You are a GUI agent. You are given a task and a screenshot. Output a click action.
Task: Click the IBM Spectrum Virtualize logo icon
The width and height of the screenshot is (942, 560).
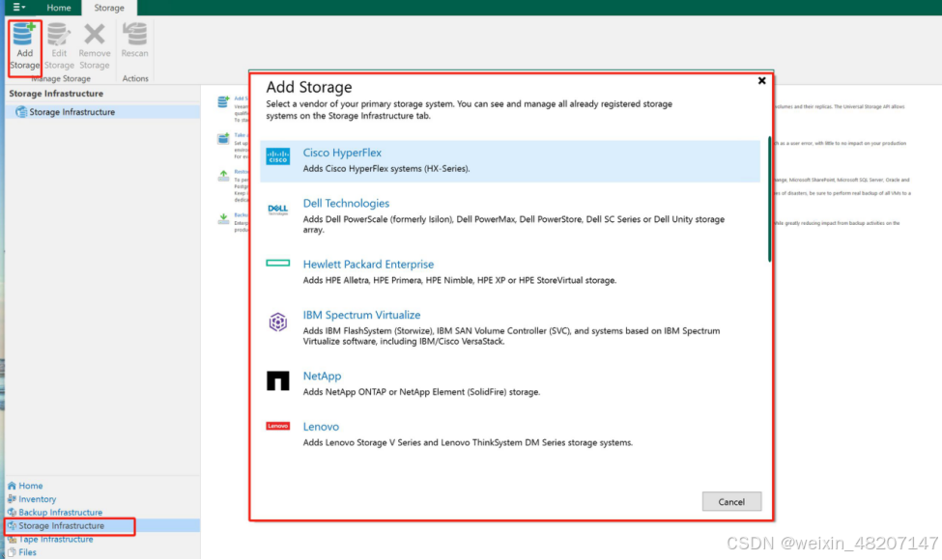[277, 322]
